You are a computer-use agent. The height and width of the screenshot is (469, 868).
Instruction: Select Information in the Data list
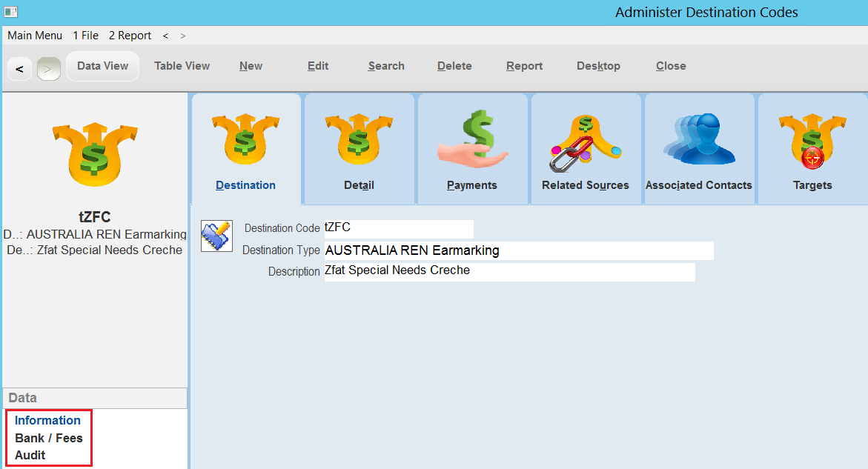(x=47, y=420)
